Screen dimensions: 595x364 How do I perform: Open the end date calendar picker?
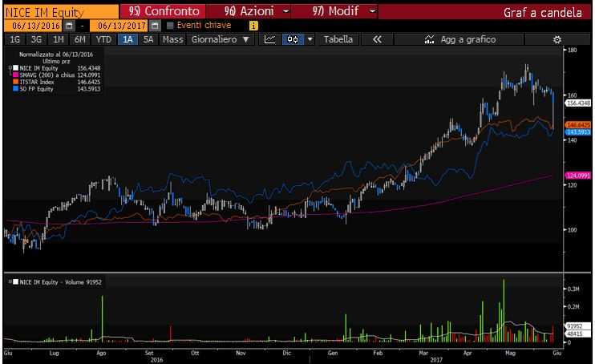click(x=155, y=26)
